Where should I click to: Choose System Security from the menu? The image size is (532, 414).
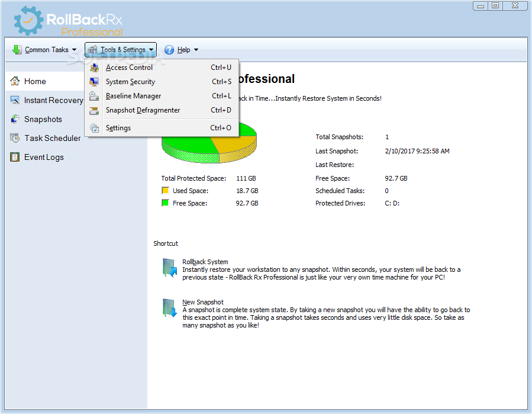point(162,82)
